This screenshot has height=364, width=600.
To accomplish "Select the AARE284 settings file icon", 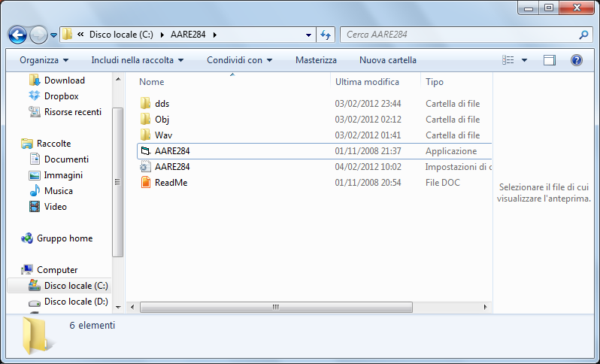I will tap(145, 166).
